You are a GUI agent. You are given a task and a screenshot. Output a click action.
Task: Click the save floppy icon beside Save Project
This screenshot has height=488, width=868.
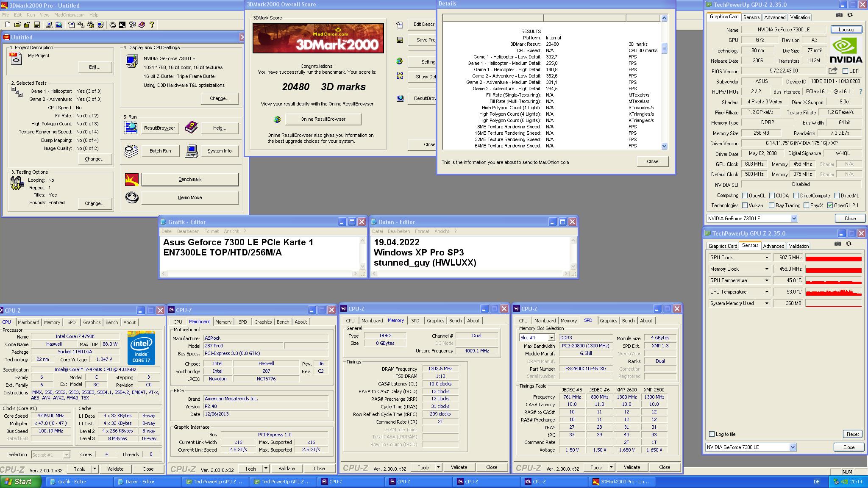400,40
